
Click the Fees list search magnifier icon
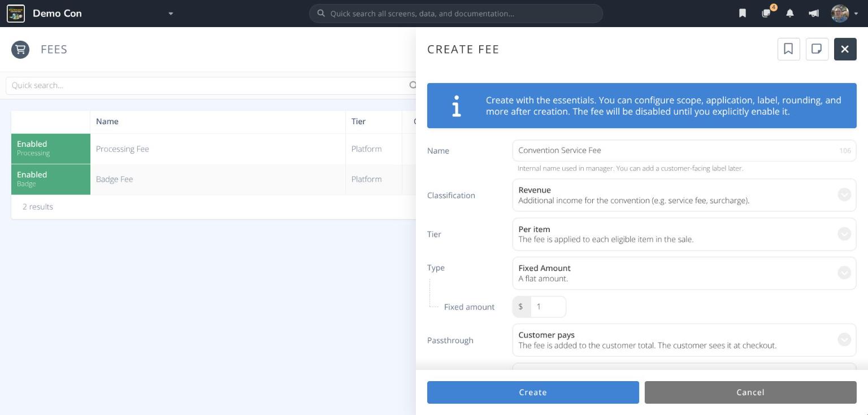pyautogui.click(x=413, y=85)
